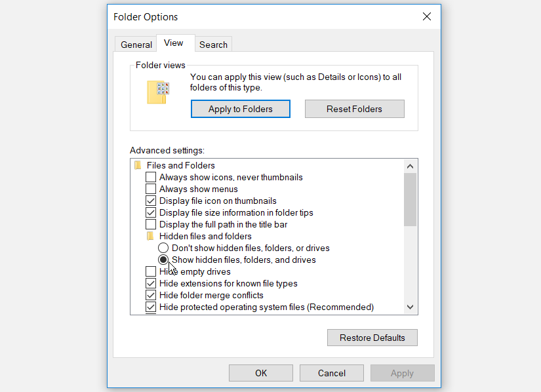This screenshot has width=541, height=392.
Task: Click the Files and Folders folder icon
Action: pos(138,165)
